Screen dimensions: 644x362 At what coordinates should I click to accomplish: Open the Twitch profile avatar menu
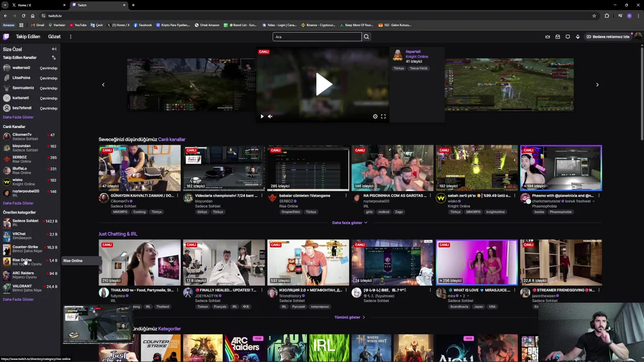pos(638,36)
